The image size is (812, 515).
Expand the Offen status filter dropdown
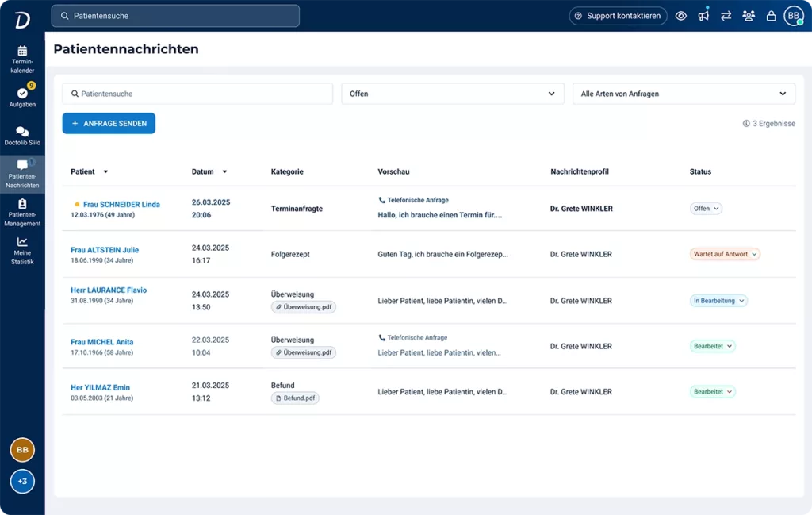(x=452, y=94)
